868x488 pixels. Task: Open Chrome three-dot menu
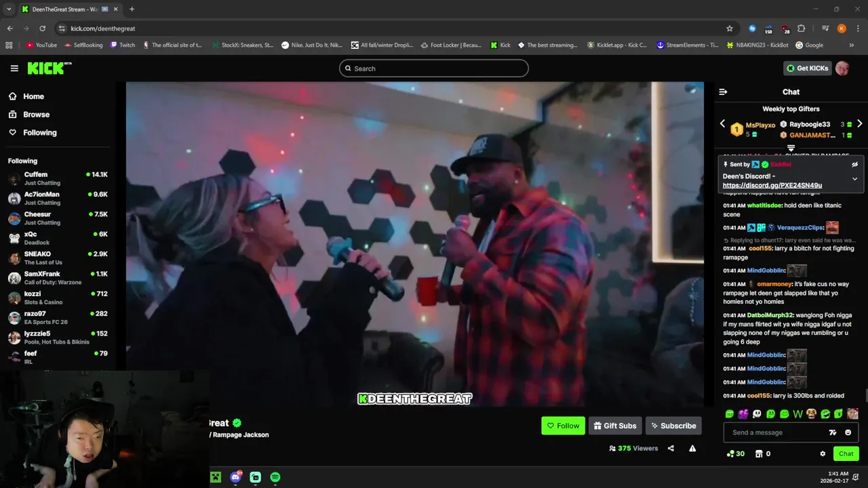(x=858, y=28)
